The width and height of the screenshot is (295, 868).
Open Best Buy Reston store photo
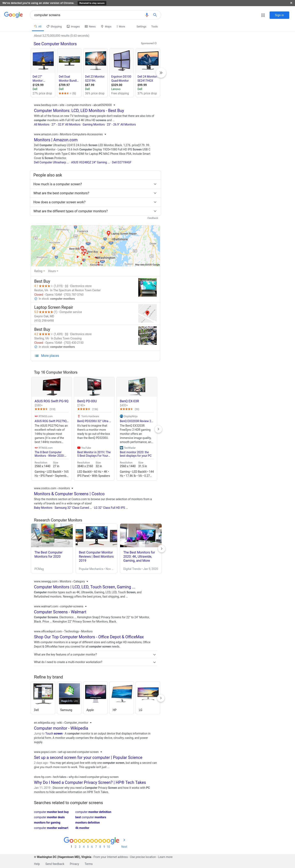147,287
